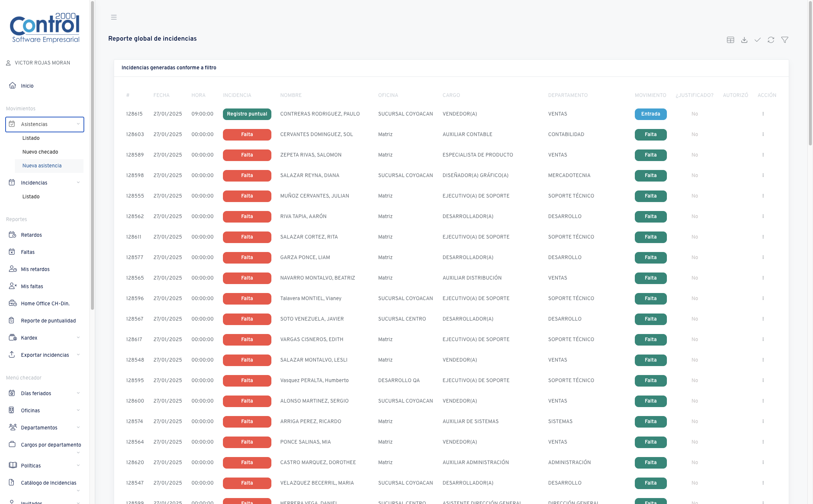813x504 pixels.
Task: Click the Control 2000 logo
Action: [45, 28]
